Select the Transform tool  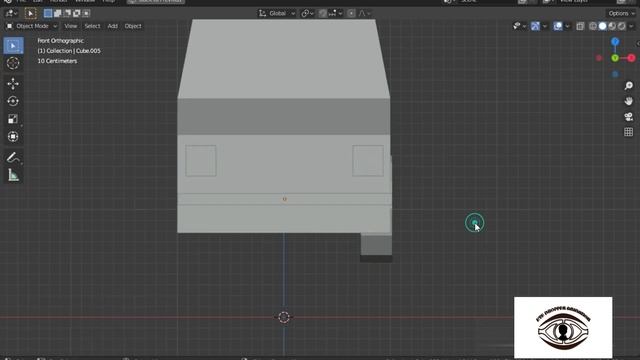(x=13, y=136)
